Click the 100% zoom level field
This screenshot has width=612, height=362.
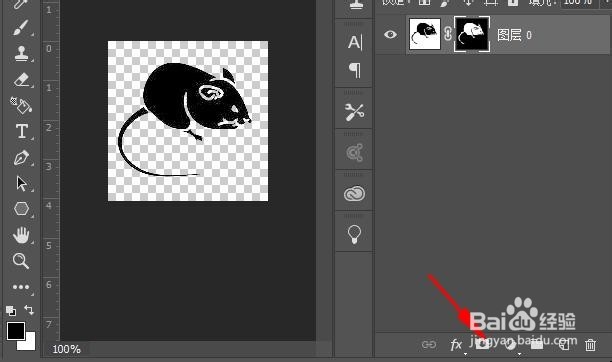(x=66, y=349)
